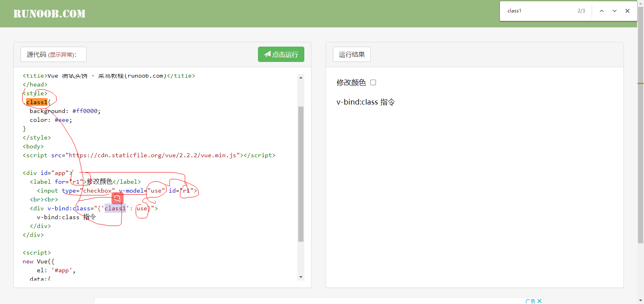644x304 pixels.
Task: Close the find bar
Action: click(x=627, y=11)
